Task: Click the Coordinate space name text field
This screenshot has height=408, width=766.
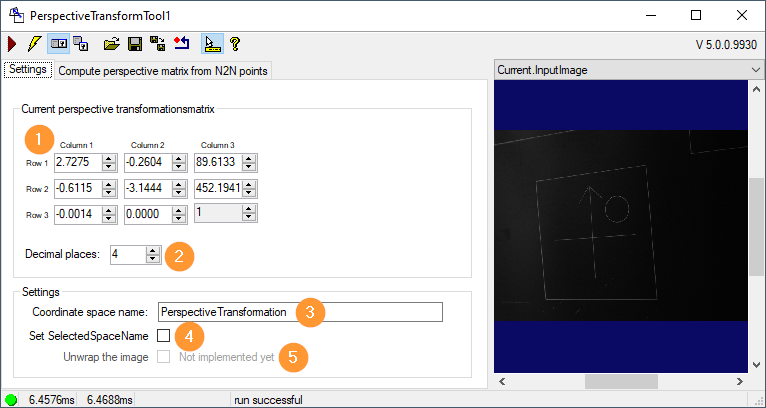Action: coord(300,312)
